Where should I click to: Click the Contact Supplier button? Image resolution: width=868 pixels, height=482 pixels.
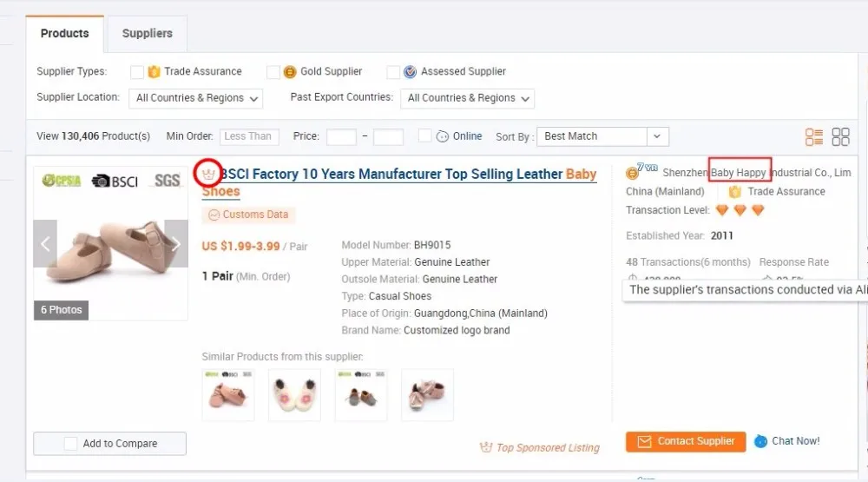(x=686, y=441)
